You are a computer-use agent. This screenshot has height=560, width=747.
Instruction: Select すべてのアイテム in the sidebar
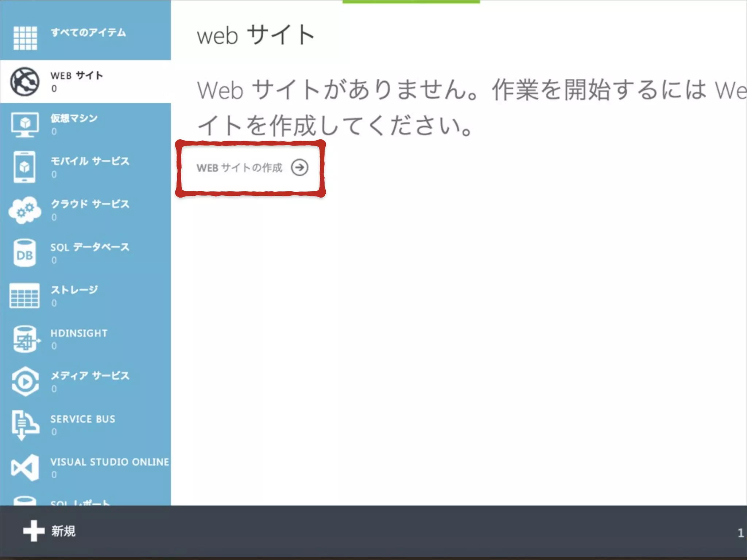click(88, 32)
